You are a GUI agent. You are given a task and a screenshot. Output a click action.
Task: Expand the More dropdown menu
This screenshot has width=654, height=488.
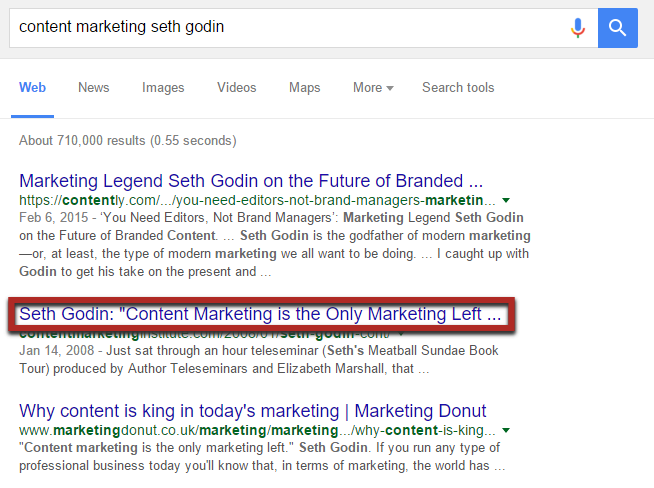[x=373, y=88]
